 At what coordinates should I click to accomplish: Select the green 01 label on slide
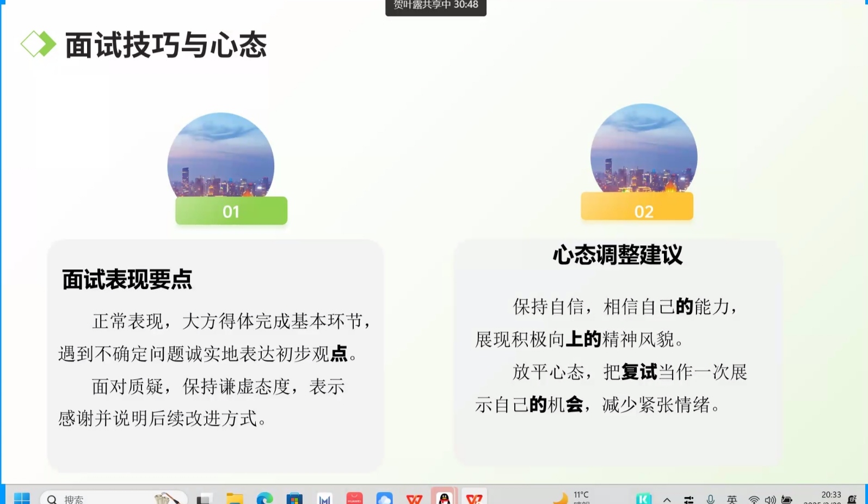coord(231,211)
